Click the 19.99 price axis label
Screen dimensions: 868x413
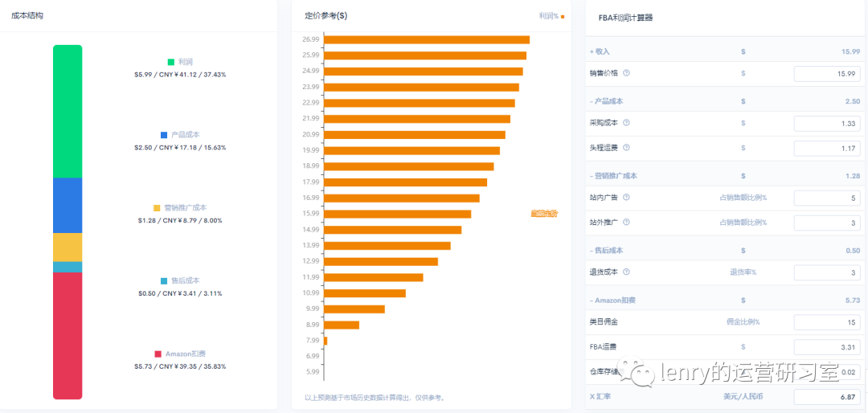310,150
